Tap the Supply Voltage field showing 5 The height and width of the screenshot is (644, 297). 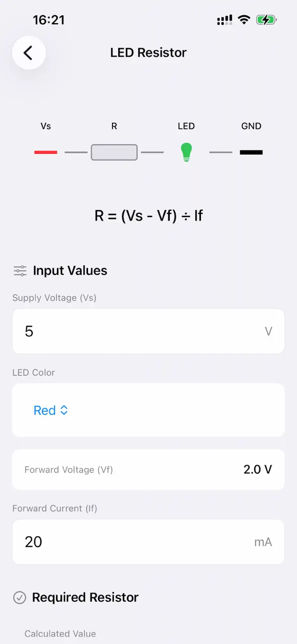point(148,331)
